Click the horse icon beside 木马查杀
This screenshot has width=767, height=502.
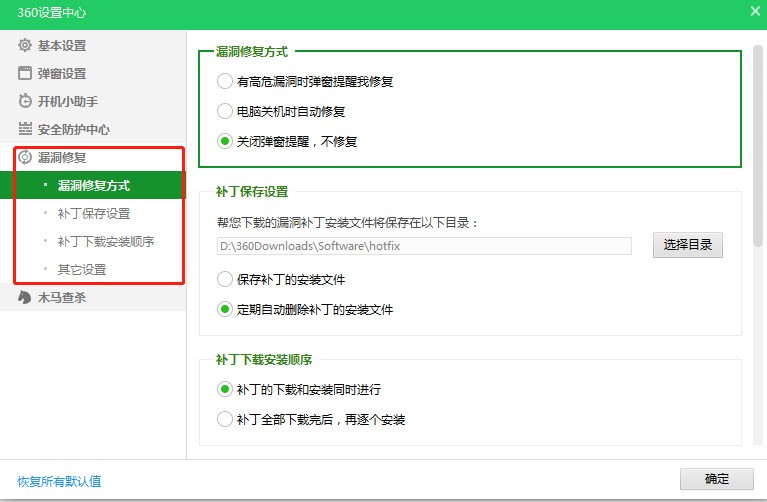(25, 297)
